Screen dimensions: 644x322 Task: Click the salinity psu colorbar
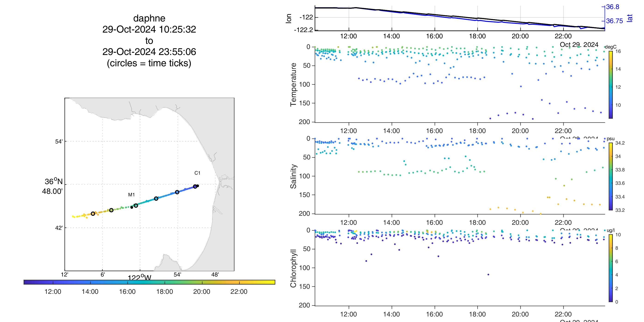click(611, 176)
